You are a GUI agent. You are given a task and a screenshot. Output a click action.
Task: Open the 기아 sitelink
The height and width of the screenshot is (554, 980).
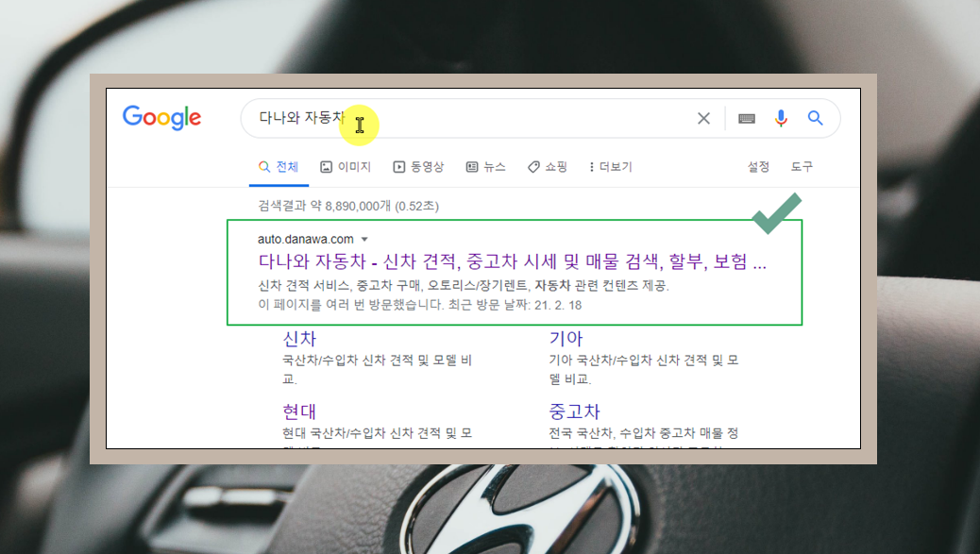pyautogui.click(x=566, y=339)
